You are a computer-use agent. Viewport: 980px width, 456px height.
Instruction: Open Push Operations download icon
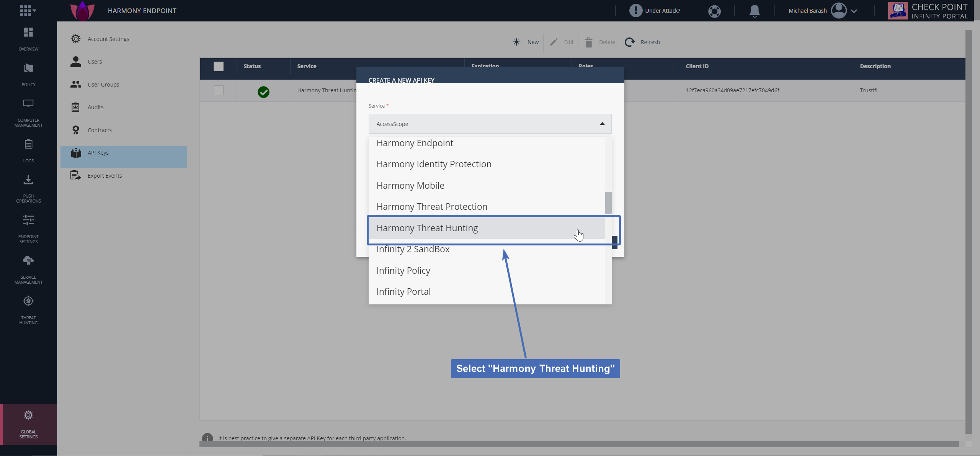tap(28, 180)
